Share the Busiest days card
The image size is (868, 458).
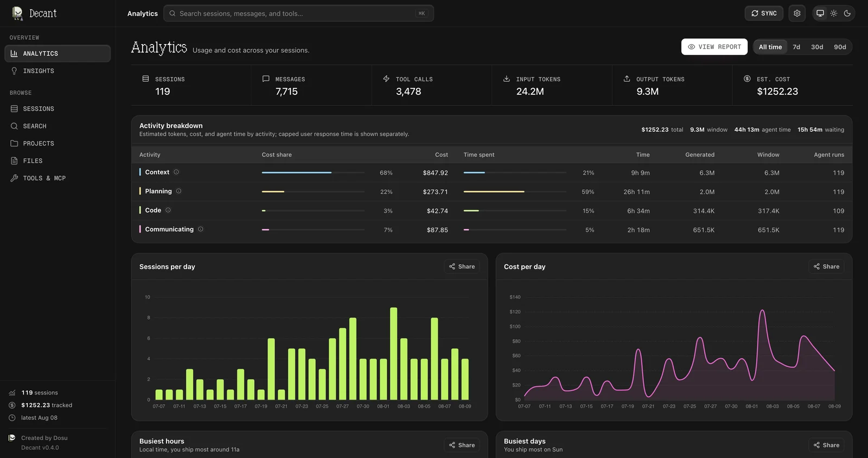click(x=826, y=445)
